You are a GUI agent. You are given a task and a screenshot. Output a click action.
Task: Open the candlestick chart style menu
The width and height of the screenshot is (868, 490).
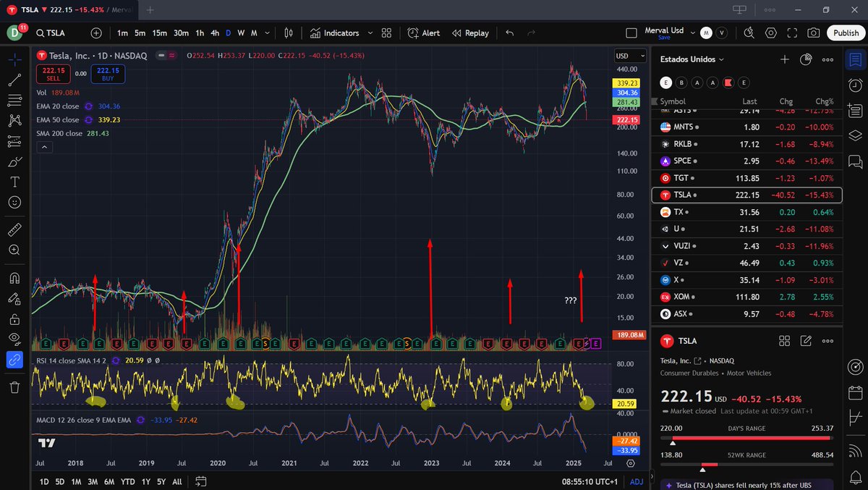pos(289,33)
